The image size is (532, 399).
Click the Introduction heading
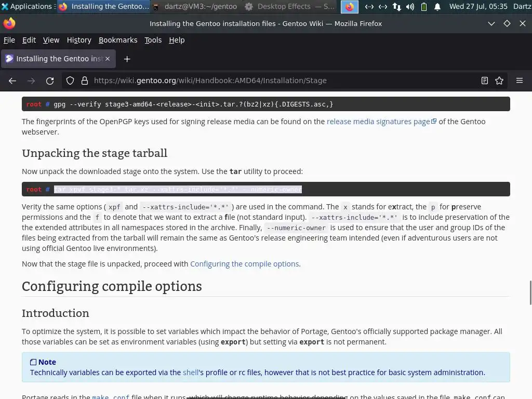pos(55,313)
